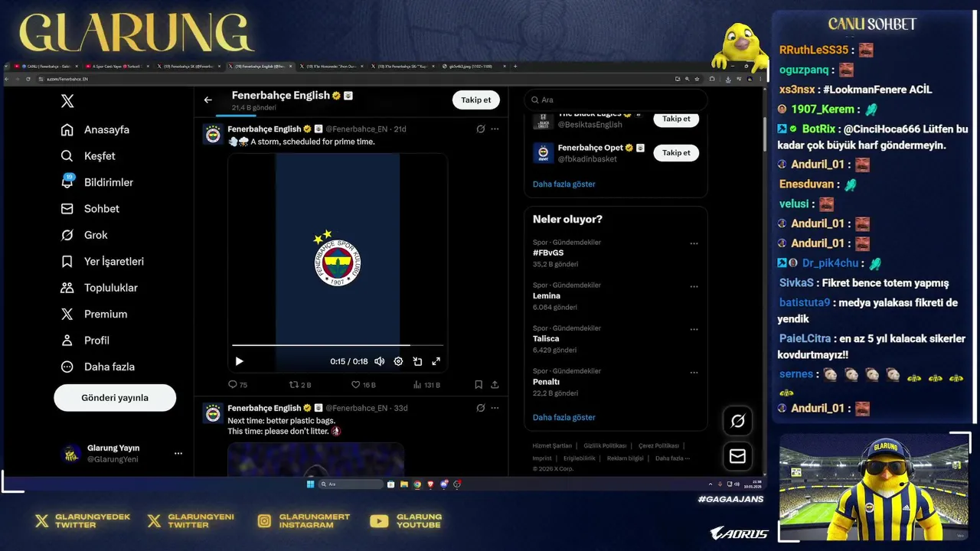This screenshot has width=980, height=551.
Task: Switch to A Spor Canlı Yayın tab
Action: click(116, 67)
